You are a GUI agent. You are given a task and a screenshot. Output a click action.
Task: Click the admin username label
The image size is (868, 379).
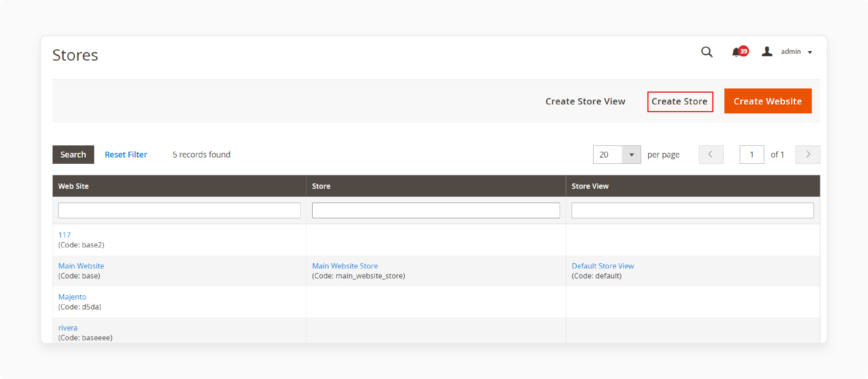click(x=790, y=51)
